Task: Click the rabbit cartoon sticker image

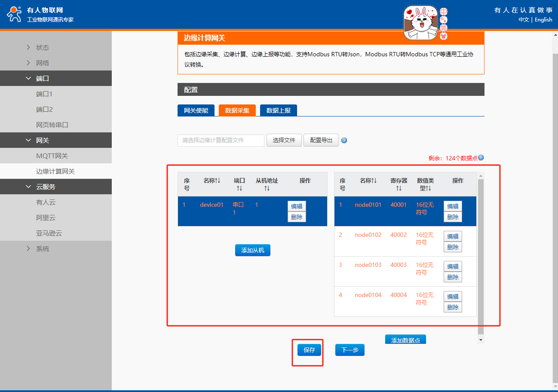Action: [420, 23]
